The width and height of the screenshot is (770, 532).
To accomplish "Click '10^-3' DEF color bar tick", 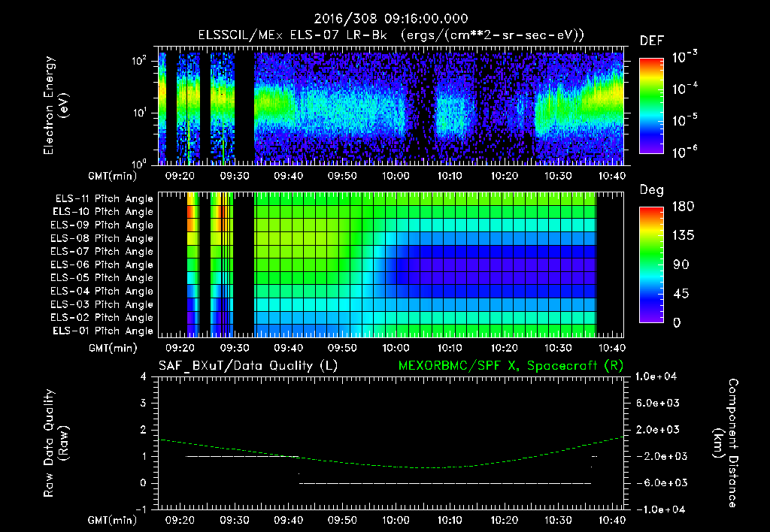I will pos(685,57).
